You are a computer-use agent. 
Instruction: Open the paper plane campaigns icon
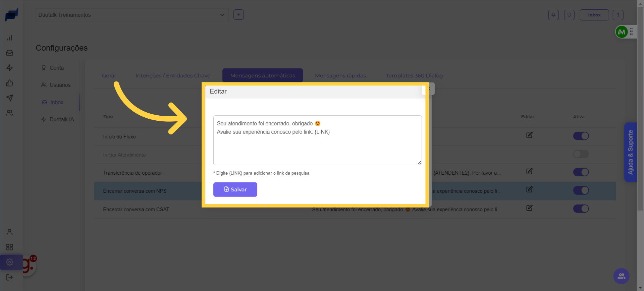click(9, 98)
